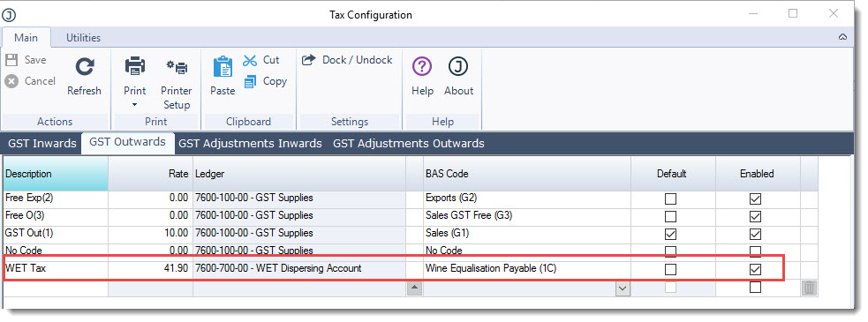868x322 pixels.
Task: Expand the Ledger picker arrow in the blank row
Action: coord(415,288)
